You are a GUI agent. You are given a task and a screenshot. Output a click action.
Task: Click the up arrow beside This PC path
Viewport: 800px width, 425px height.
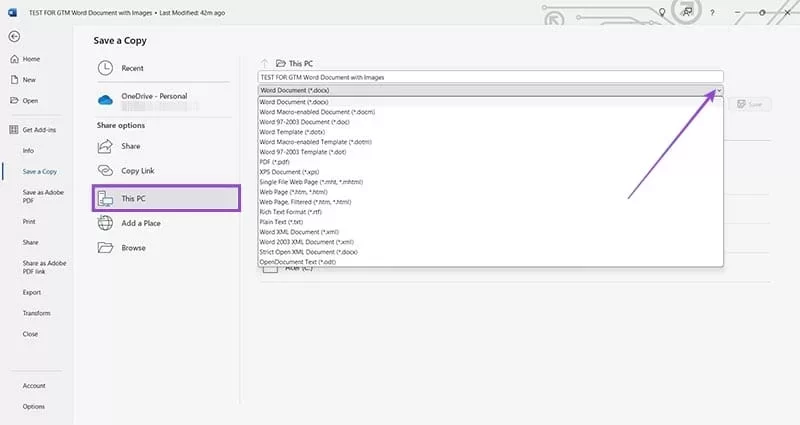(264, 62)
